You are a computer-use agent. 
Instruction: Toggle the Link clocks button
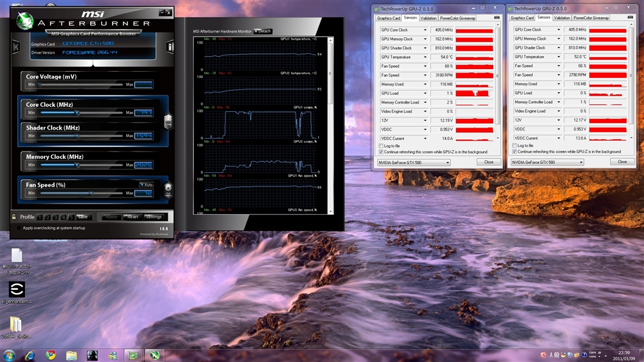pos(168,121)
